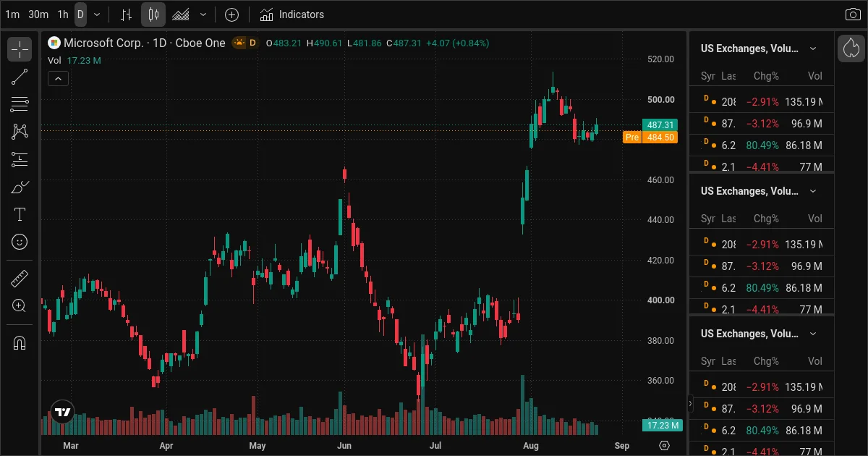Image resolution: width=868 pixels, height=456 pixels.
Task: Expand the middle US Exchanges list dropdown
Action: pos(813,191)
